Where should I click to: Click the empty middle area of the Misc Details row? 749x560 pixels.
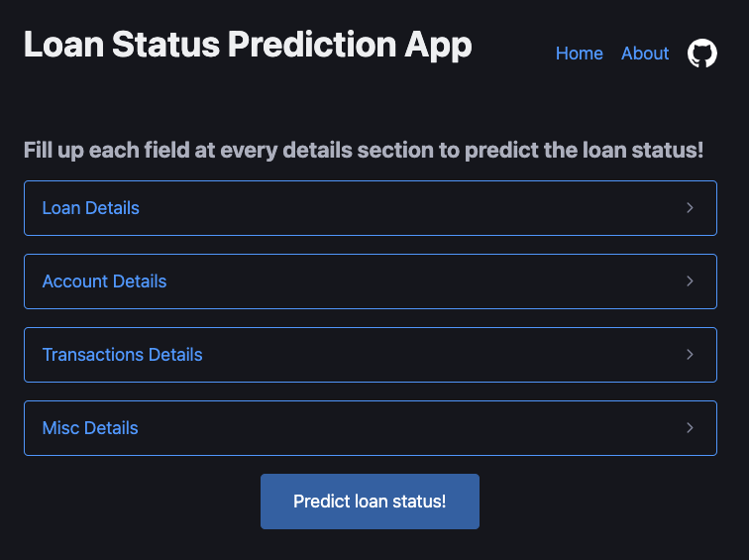tap(411, 428)
